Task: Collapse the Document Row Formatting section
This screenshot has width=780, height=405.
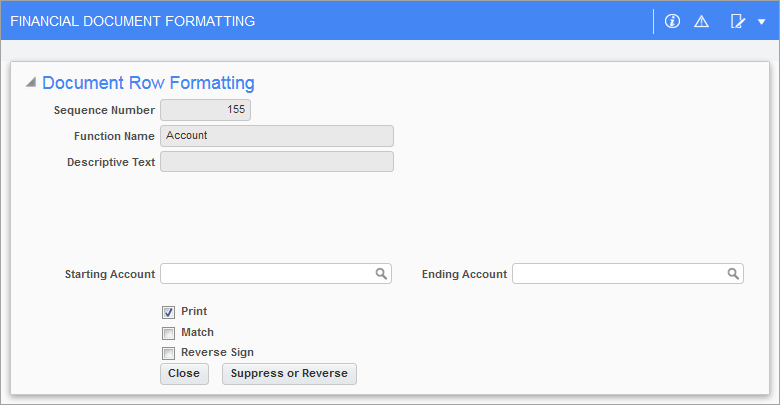Action: coord(31,83)
